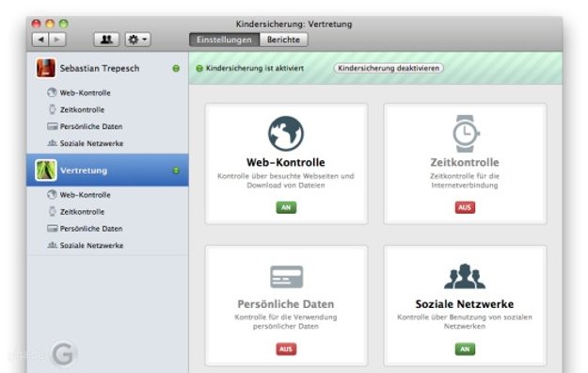The image size is (588, 373).
Task: Open the gear settings dropdown
Action: click(137, 40)
